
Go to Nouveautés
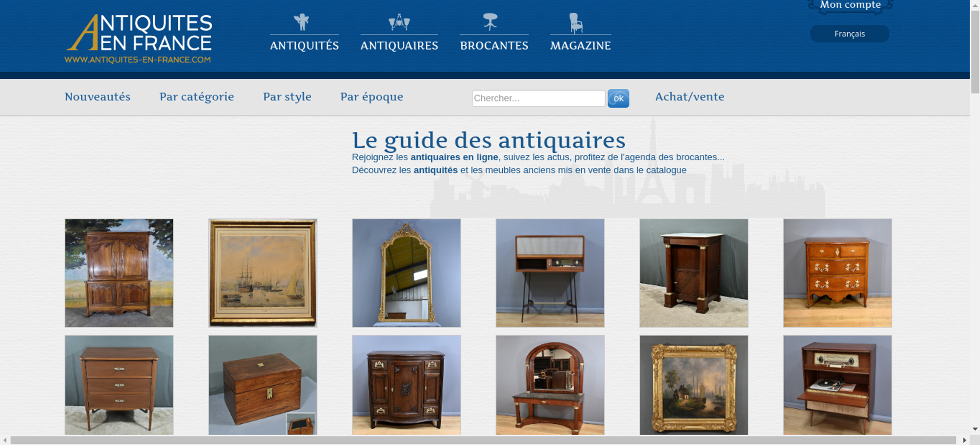(x=98, y=97)
